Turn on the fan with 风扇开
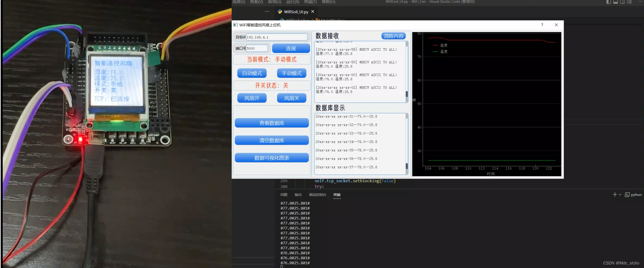 (252, 98)
